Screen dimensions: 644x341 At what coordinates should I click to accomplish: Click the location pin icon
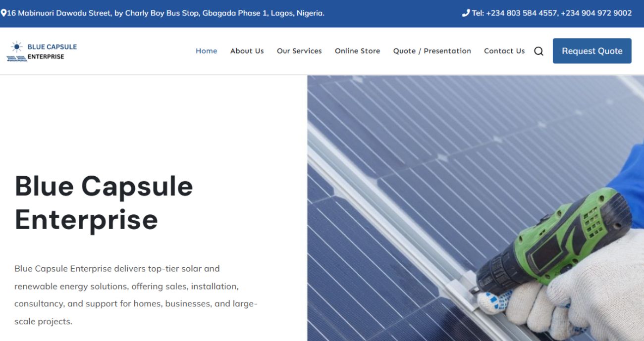(x=3, y=13)
